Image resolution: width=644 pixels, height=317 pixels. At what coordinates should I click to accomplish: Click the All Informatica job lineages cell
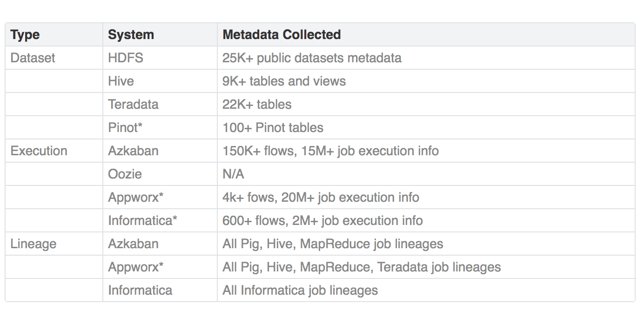[300, 291]
